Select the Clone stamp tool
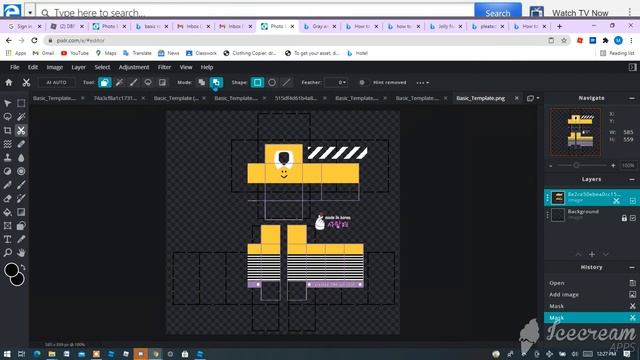Image resolution: width=640 pixels, height=360 pixels. click(x=7, y=158)
